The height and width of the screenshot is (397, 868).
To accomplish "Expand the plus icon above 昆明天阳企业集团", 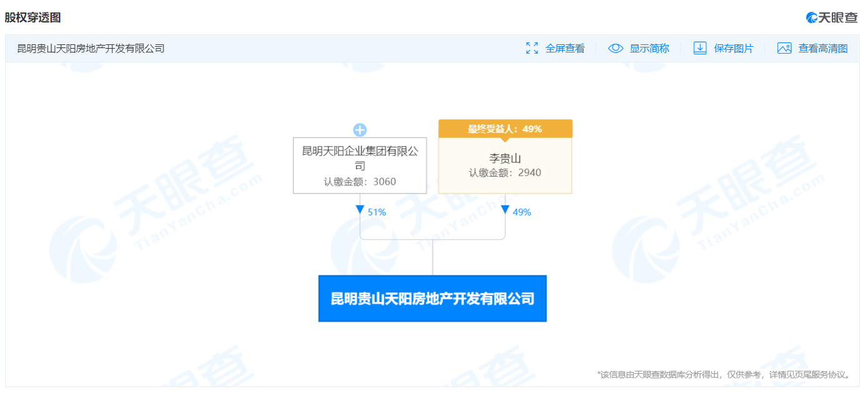I will pyautogui.click(x=360, y=130).
